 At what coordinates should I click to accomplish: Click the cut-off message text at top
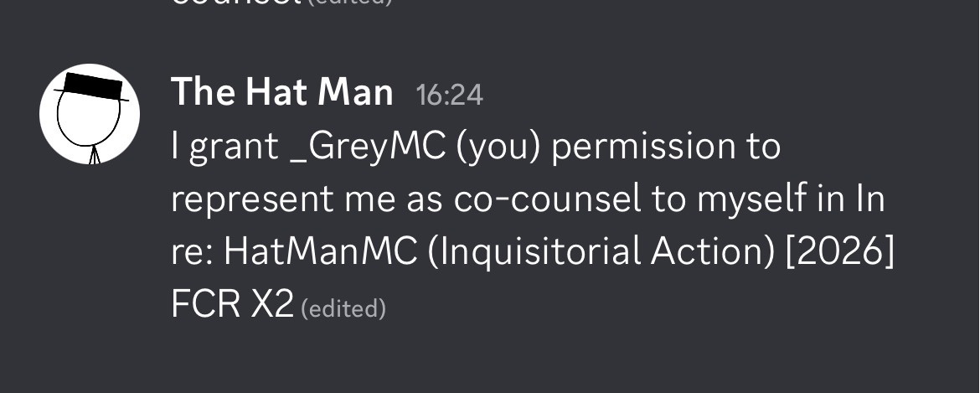point(235,3)
